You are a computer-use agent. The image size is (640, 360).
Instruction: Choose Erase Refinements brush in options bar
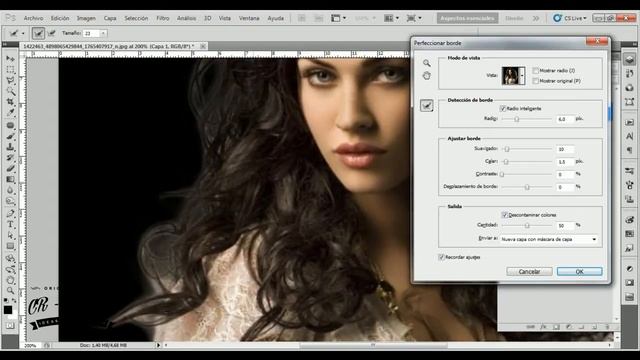52,33
